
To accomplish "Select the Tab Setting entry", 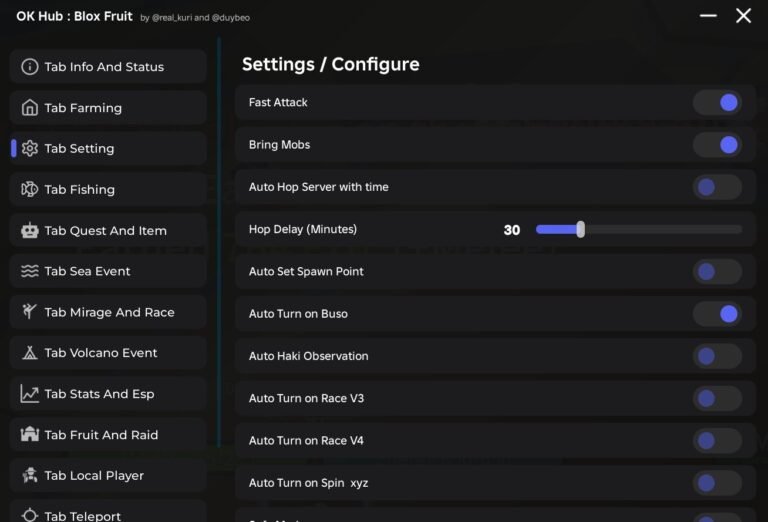I will [x=108, y=148].
